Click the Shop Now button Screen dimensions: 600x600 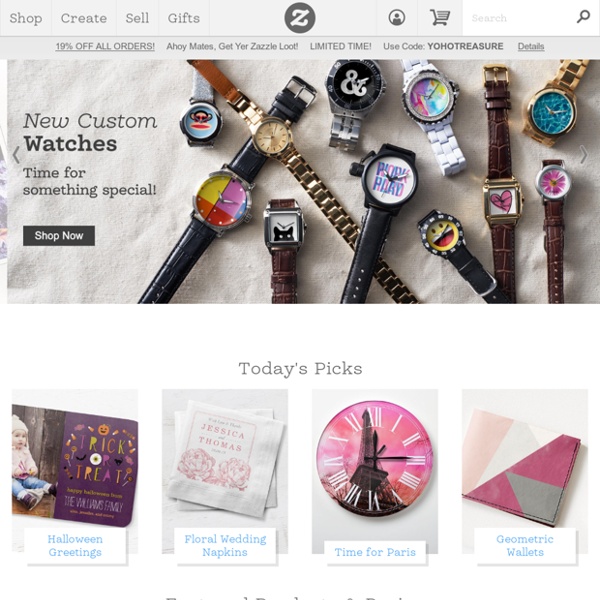pos(59,236)
